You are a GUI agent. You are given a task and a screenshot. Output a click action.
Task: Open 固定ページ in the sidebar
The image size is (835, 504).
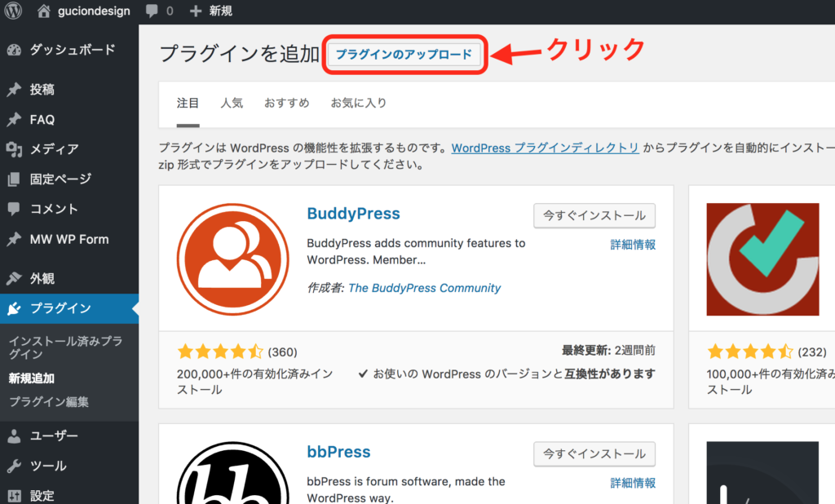(60, 179)
